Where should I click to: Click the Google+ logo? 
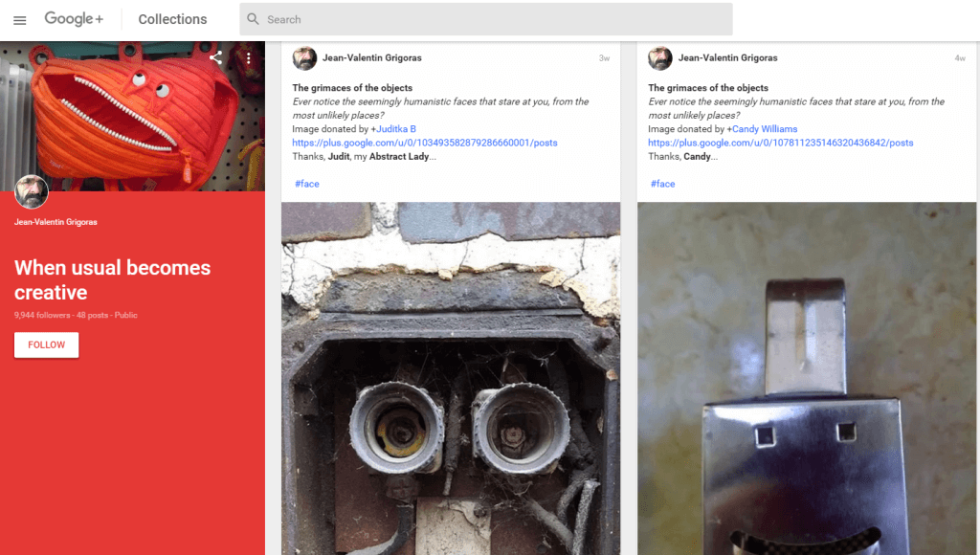(x=74, y=19)
